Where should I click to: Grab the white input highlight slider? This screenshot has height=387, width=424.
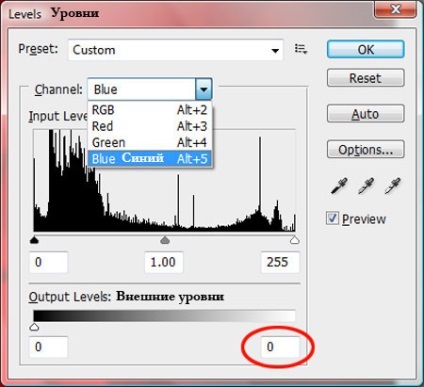click(x=294, y=240)
